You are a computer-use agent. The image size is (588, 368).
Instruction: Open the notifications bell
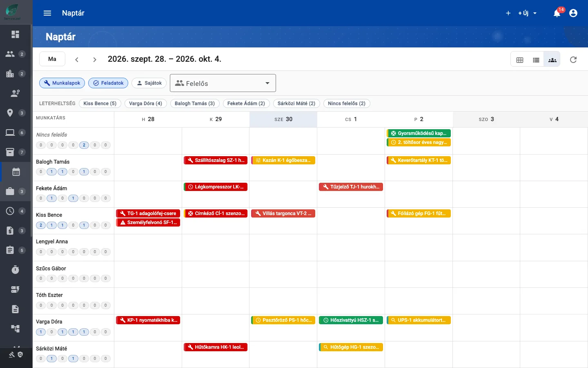557,13
